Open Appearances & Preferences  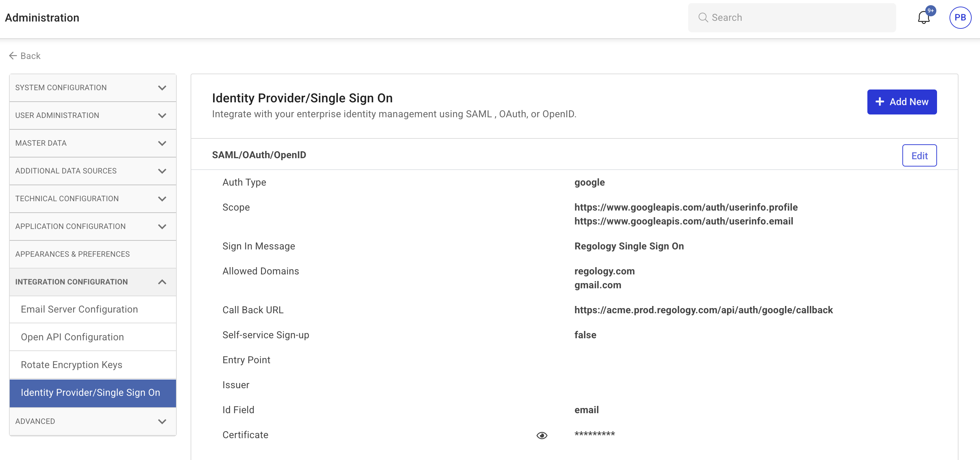tap(72, 254)
